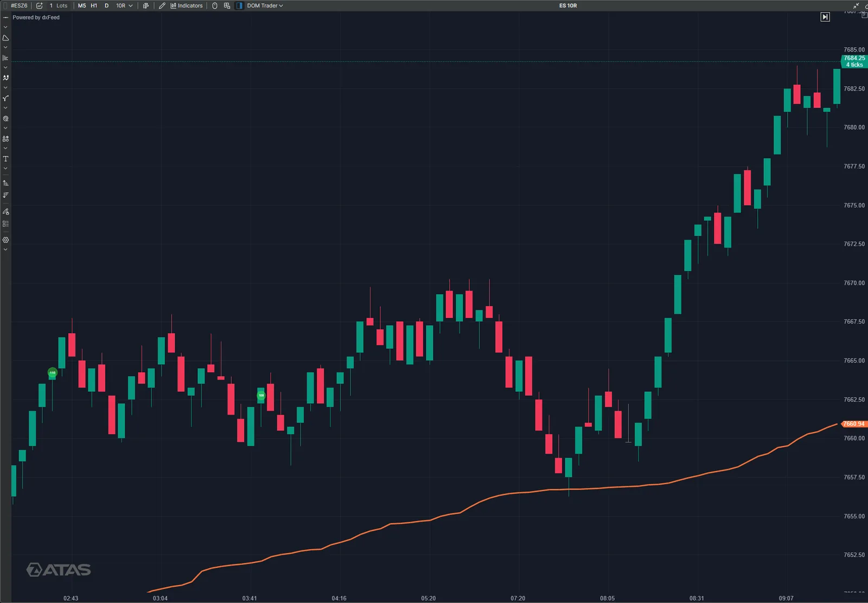Open the DOM Trader dropdown
This screenshot has width=868, height=603.
265,5
